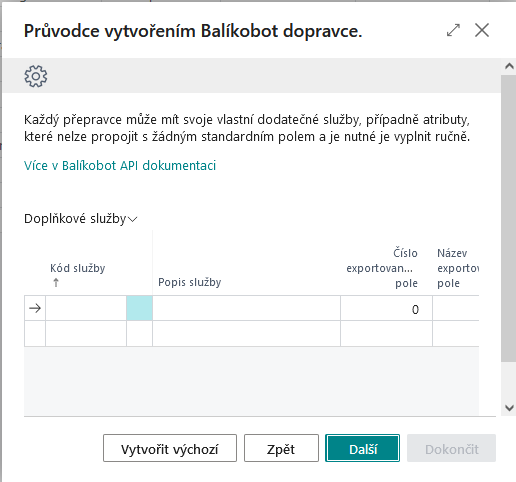Click the Popis služby cell in first row

coord(247,308)
